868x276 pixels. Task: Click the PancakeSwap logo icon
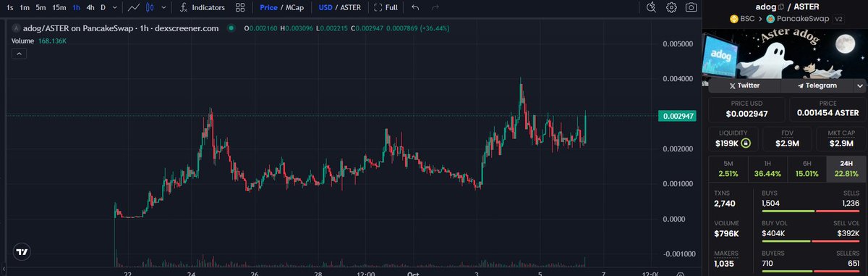click(771, 19)
